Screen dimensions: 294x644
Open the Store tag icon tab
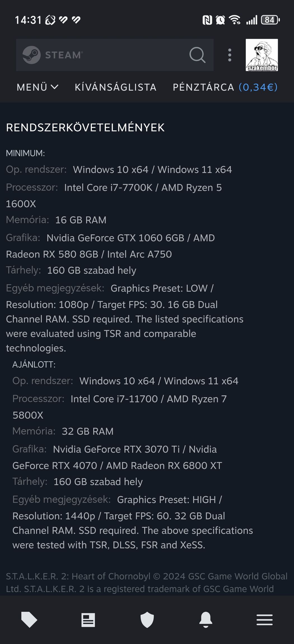29,620
